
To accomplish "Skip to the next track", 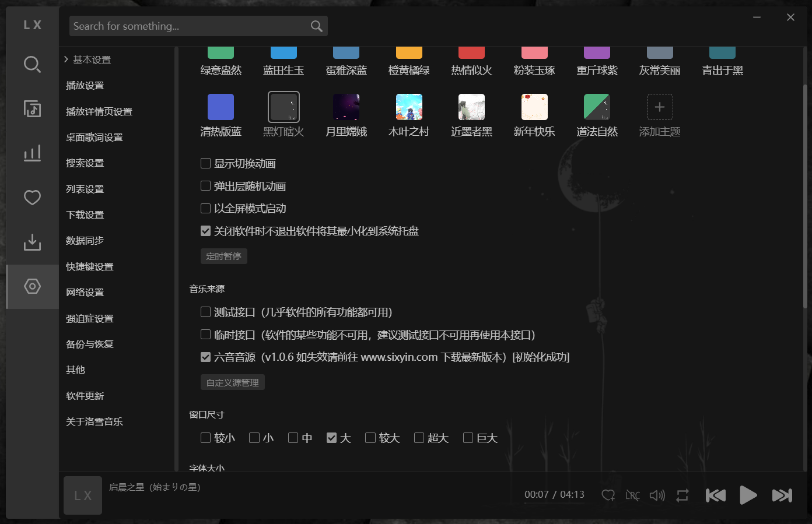I will coord(782,495).
